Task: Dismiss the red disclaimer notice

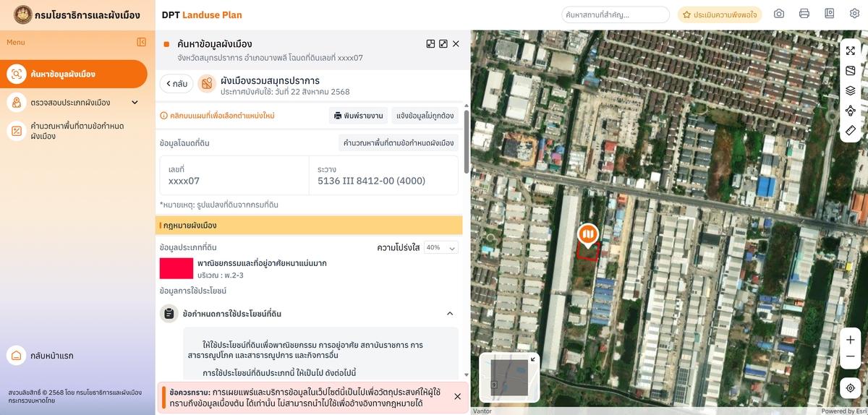Action: click(x=457, y=396)
